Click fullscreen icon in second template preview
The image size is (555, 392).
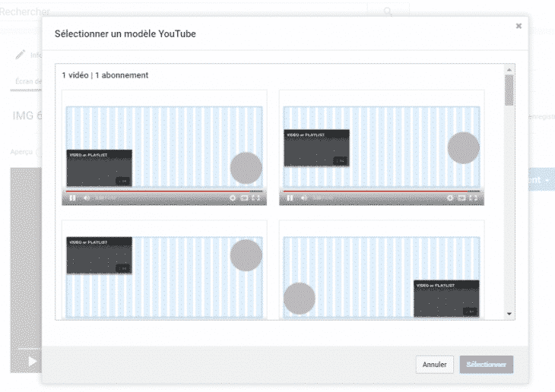tap(474, 198)
